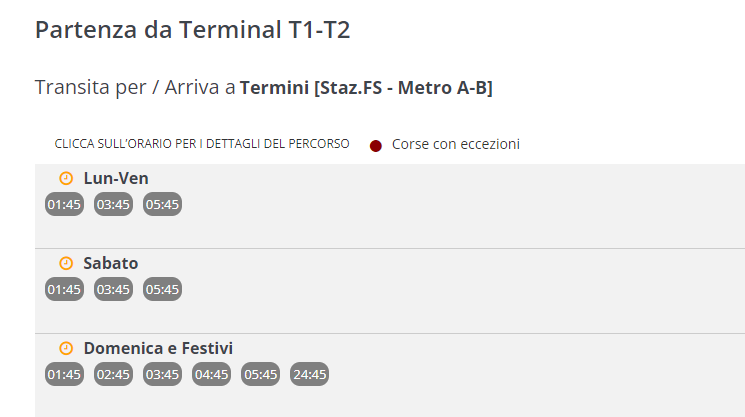Select the 05:45 time in Lun-Ven row
The width and height of the screenshot is (745, 417).
pos(162,204)
